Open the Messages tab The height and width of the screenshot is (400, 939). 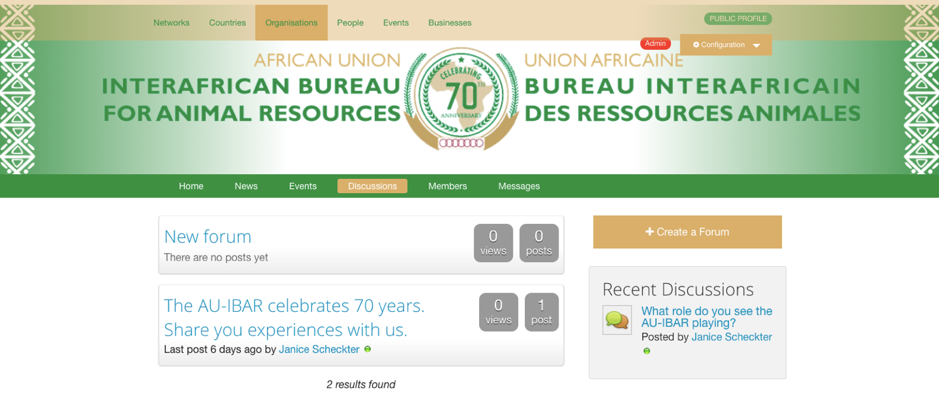coord(519,186)
